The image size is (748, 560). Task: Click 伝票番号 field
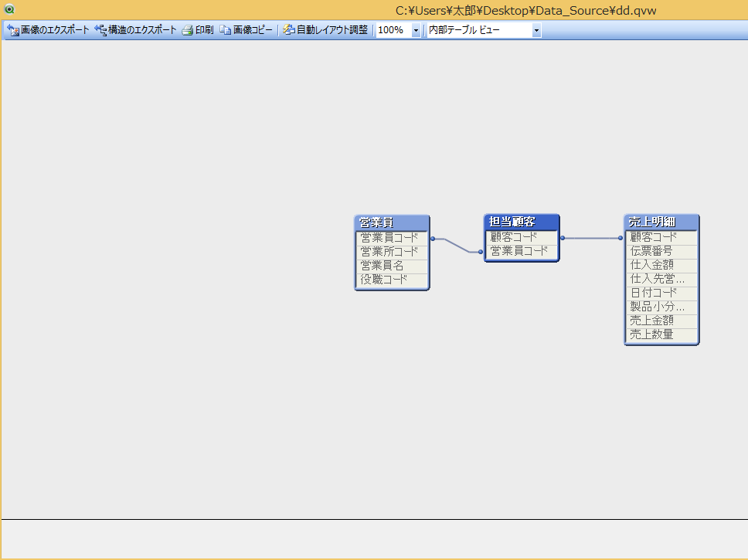(661, 251)
